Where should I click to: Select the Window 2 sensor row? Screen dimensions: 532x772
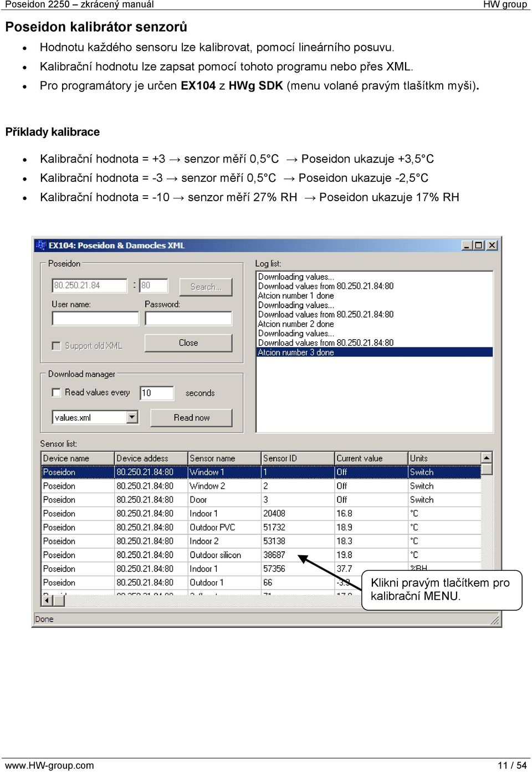pyautogui.click(x=261, y=486)
